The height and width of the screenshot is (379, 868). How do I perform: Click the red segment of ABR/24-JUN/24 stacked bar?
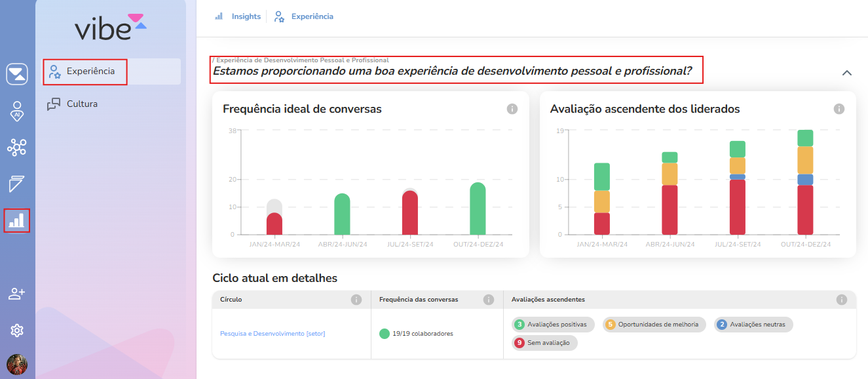tap(670, 210)
